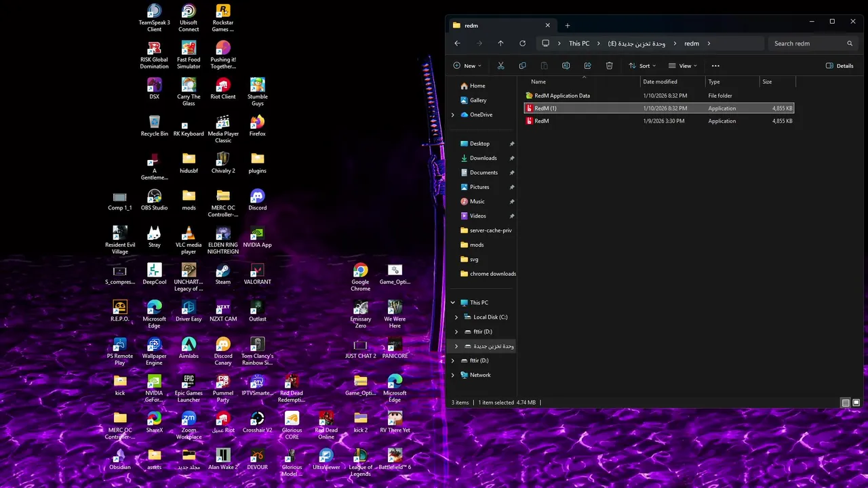
Task: Sort by Size column header
Action: tap(778, 81)
